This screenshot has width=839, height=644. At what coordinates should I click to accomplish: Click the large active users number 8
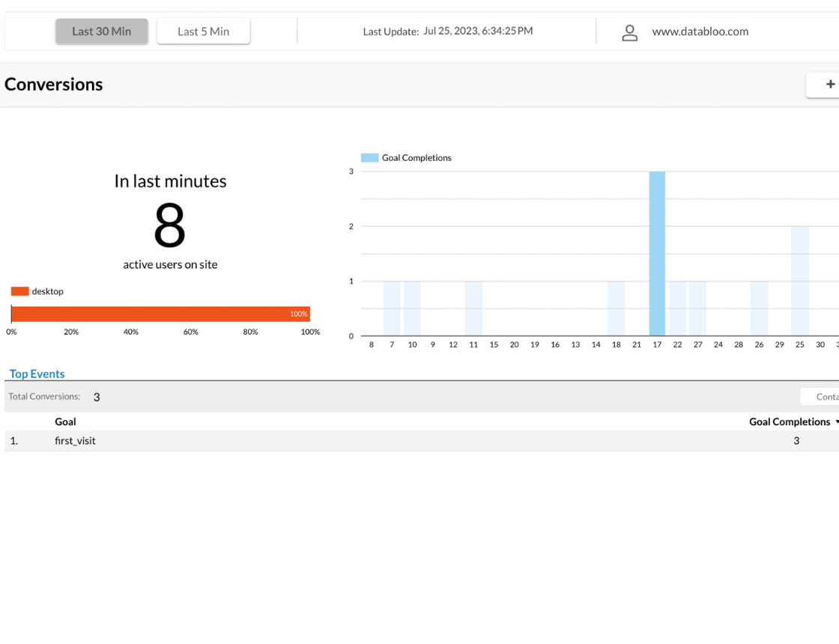click(x=169, y=225)
